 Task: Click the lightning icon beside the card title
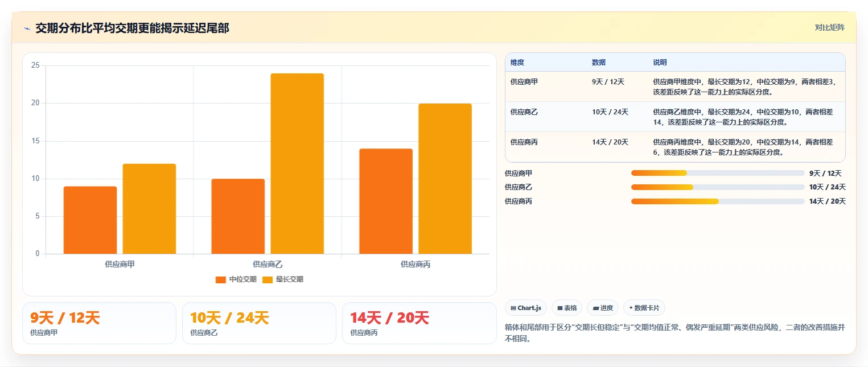27,28
